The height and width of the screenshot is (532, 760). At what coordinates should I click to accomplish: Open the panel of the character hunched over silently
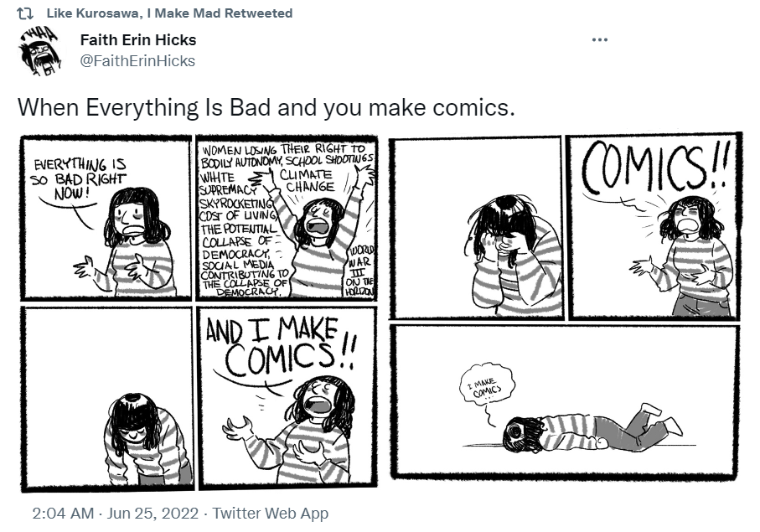click(x=106, y=398)
